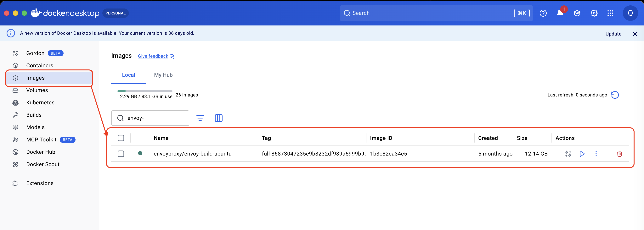Sort by Created column header
The width and height of the screenshot is (644, 230).
tap(488, 138)
